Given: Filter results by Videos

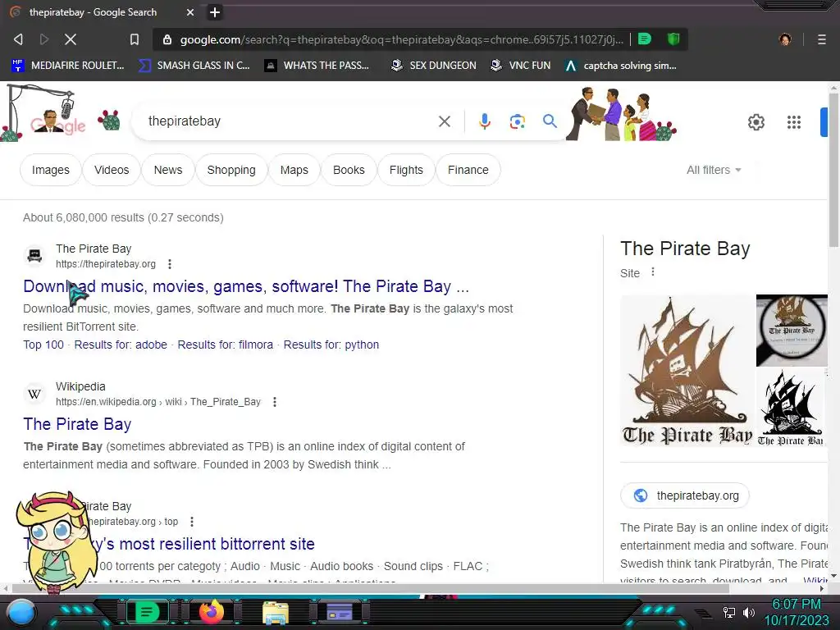Looking at the screenshot, I should [x=112, y=170].
